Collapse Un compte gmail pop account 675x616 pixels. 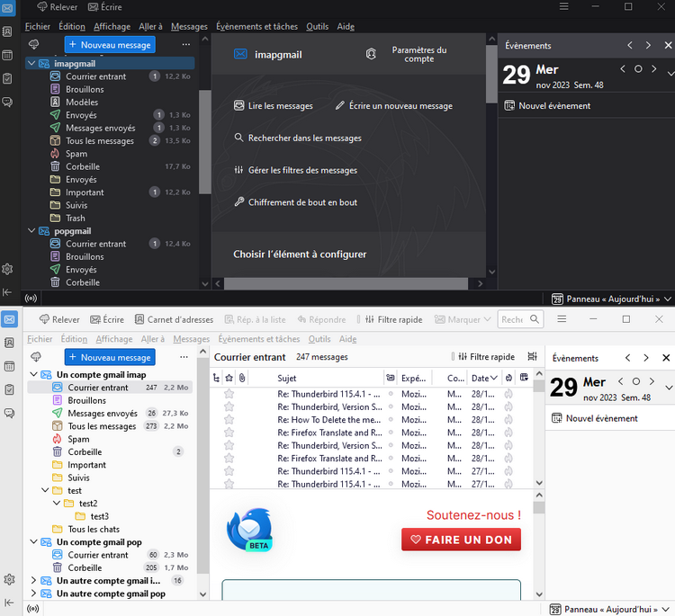(33, 541)
